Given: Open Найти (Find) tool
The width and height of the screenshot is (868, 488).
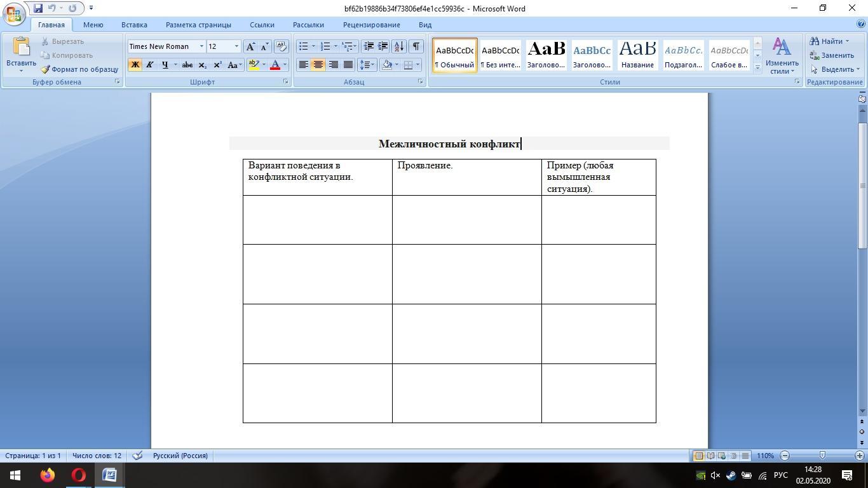Looking at the screenshot, I should (830, 41).
